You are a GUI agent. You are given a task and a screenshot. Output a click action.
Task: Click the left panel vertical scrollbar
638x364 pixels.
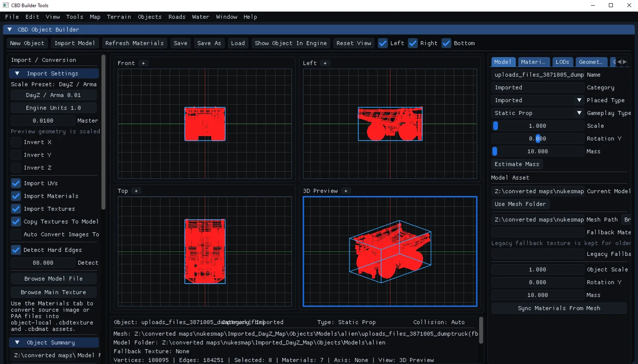103,132
